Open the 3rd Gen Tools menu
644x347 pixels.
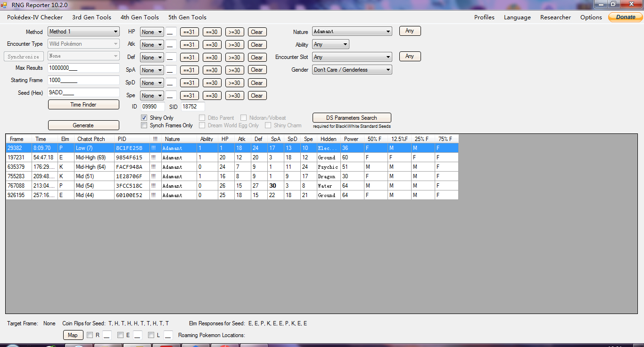(91, 17)
